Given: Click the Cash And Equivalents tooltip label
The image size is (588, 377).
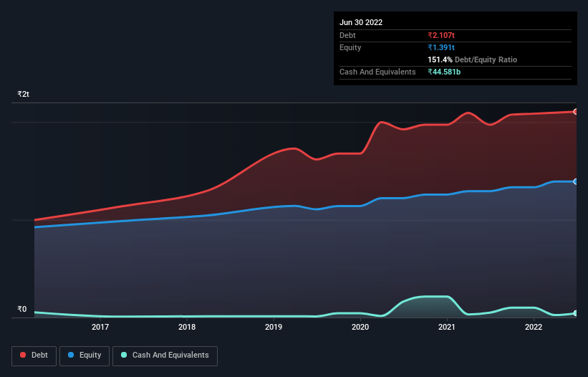Looking at the screenshot, I should coord(377,72).
